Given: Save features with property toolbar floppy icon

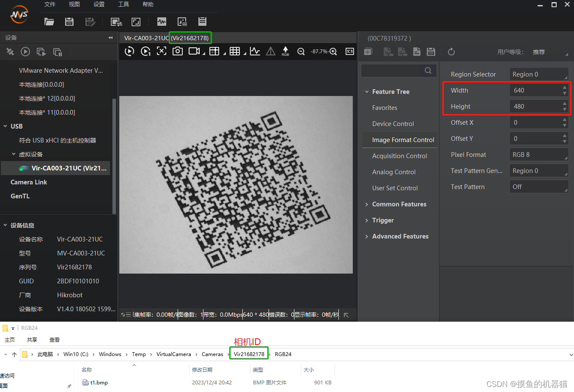Looking at the screenshot, I should click(x=431, y=52).
